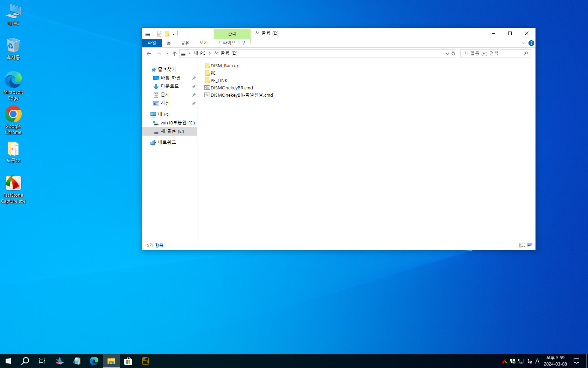Select 다운로드 in navigation pane
Screen dimensions: 588x368
tap(169, 86)
